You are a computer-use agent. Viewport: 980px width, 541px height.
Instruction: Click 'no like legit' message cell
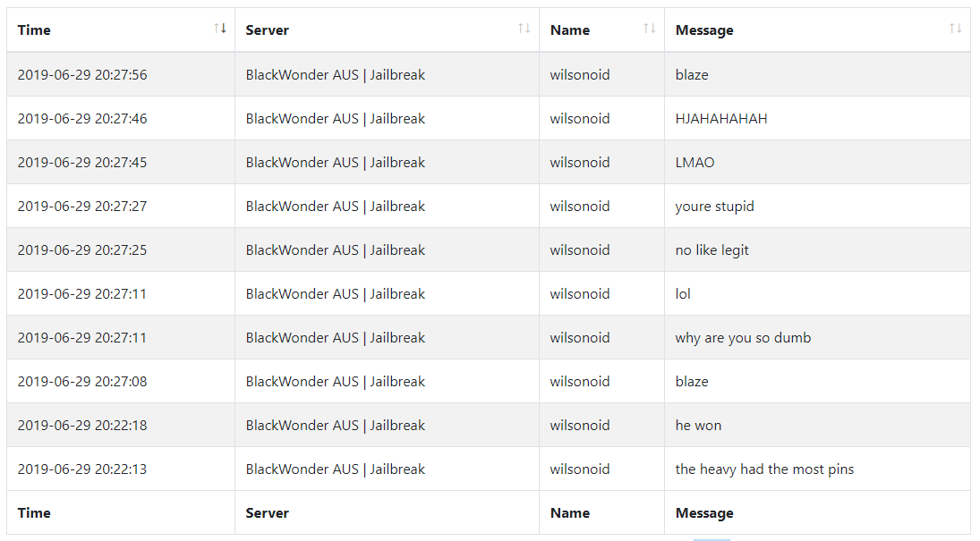[817, 249]
